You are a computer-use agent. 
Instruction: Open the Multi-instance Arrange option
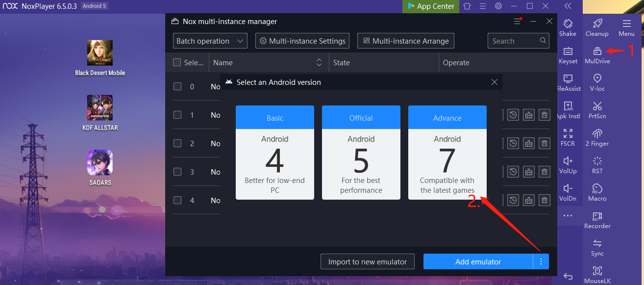pyautogui.click(x=406, y=41)
